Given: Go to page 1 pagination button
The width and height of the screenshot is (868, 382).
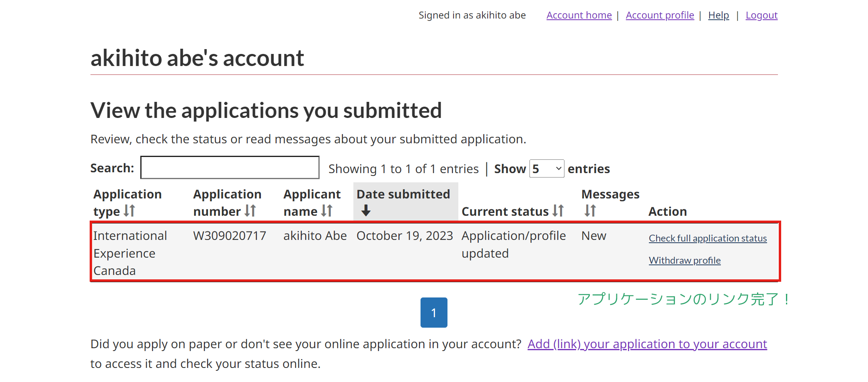Looking at the screenshot, I should (434, 312).
